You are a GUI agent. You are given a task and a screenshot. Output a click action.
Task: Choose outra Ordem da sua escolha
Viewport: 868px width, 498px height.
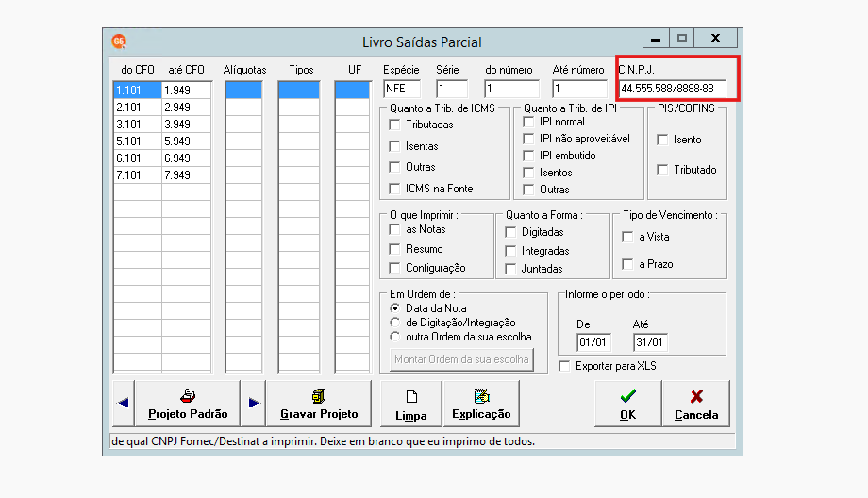tap(394, 337)
